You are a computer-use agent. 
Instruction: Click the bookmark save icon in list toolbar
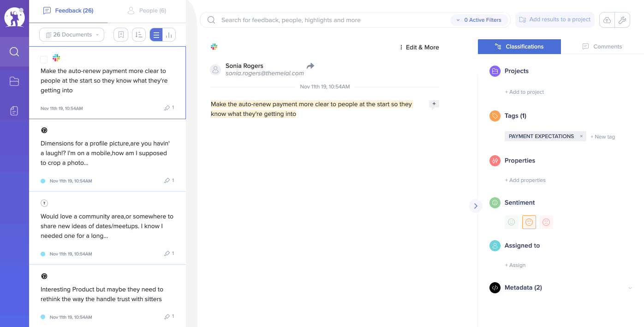click(x=121, y=35)
